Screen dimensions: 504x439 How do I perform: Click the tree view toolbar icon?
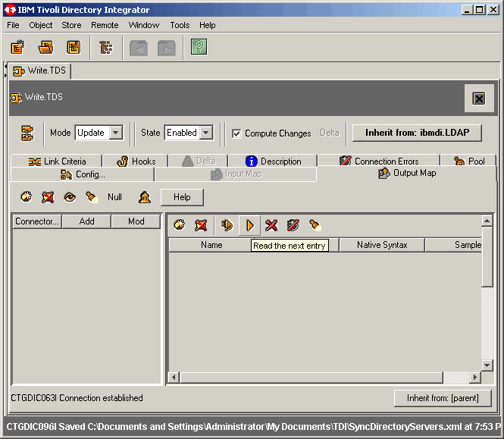(106, 48)
